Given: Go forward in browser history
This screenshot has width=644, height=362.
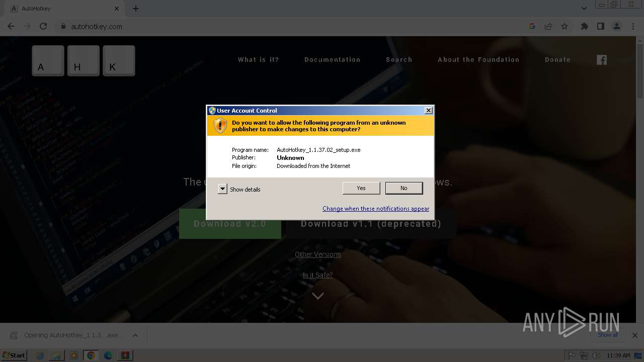Looking at the screenshot, I should tap(27, 26).
